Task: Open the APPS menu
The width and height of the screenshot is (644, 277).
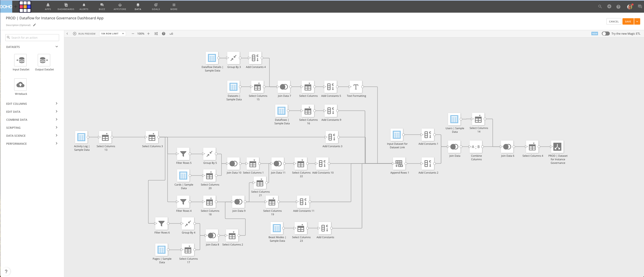Action: [48, 7]
